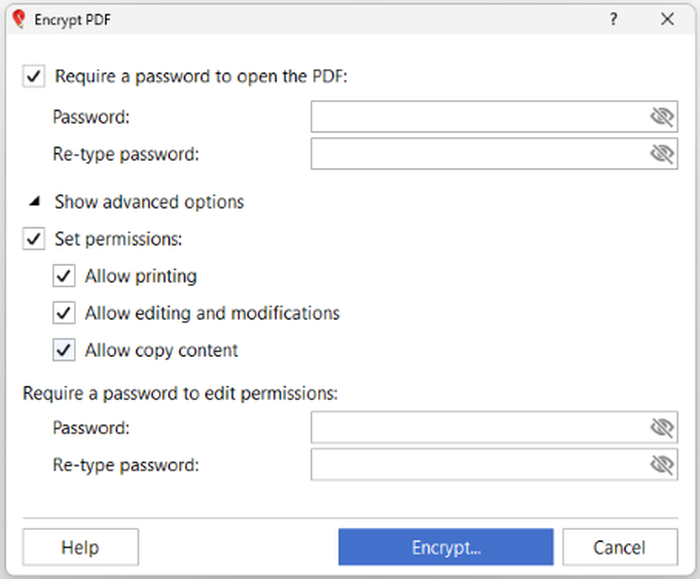Disable the Allow printing checkbox
The width and height of the screenshot is (700, 579).
(x=64, y=276)
